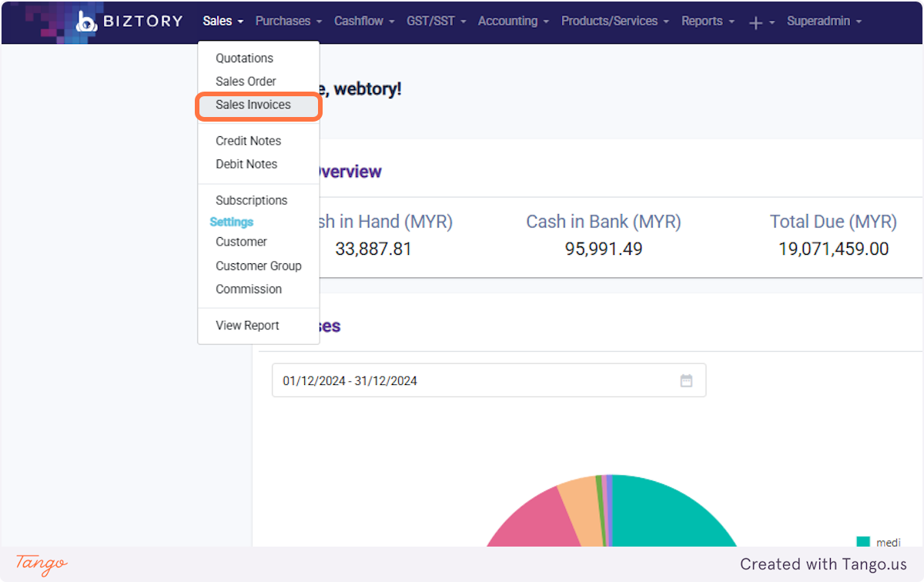The height and width of the screenshot is (582, 924).
Task: Click the 33,887.81 cash in hand value
Action: [373, 249]
